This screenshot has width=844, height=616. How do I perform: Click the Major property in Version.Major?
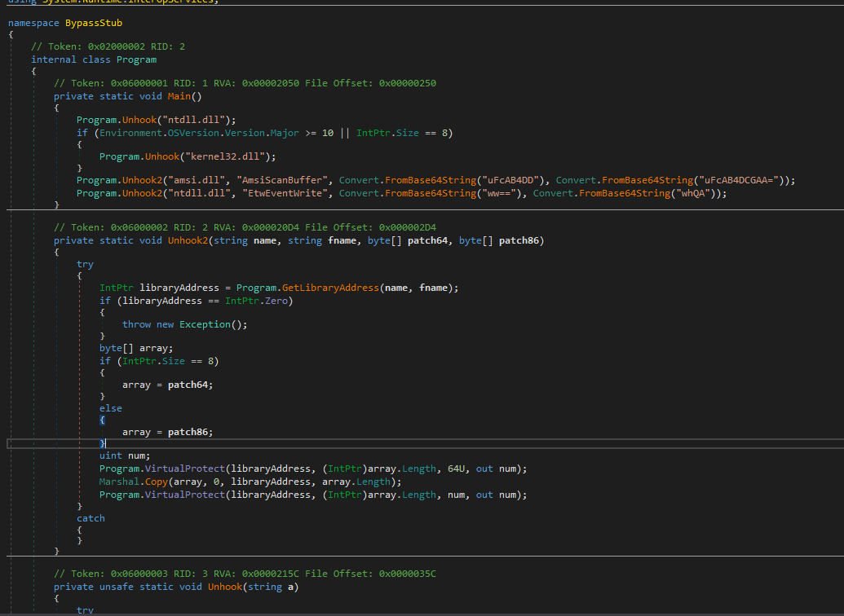point(285,133)
